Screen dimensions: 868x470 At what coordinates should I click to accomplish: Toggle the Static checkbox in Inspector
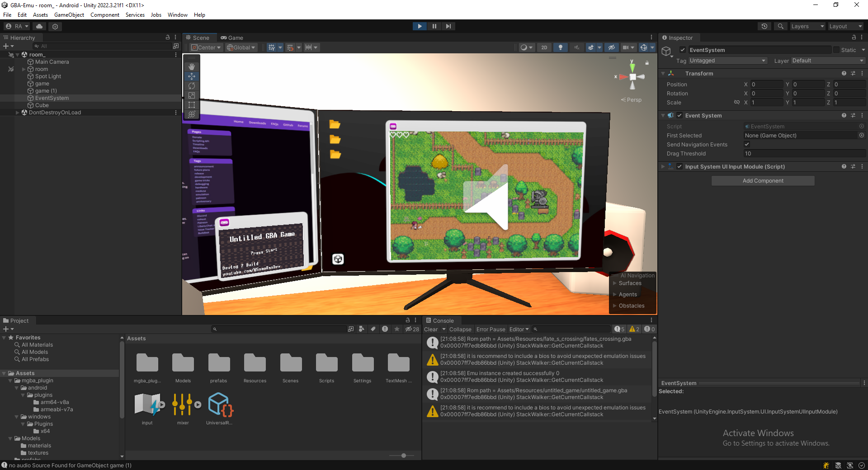[x=836, y=50]
